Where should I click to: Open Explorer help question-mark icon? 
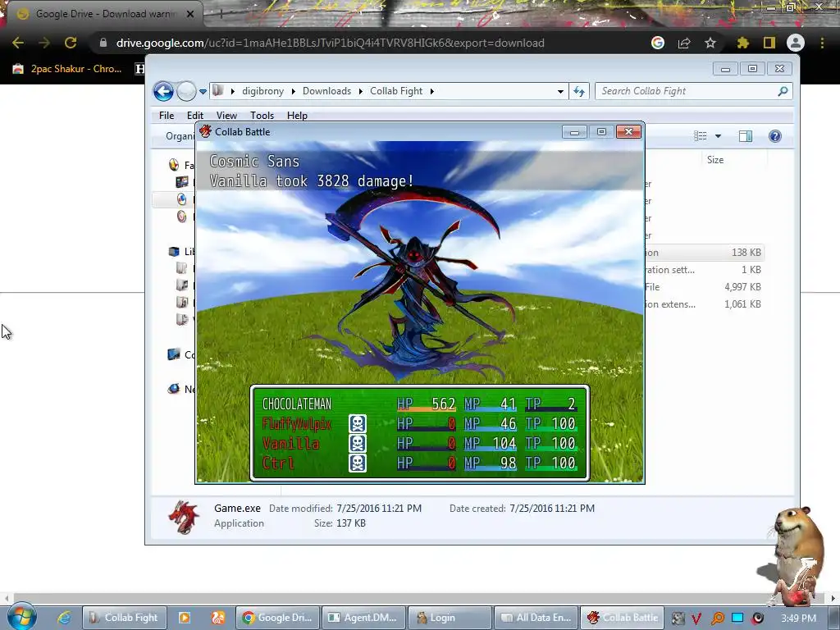pos(774,136)
